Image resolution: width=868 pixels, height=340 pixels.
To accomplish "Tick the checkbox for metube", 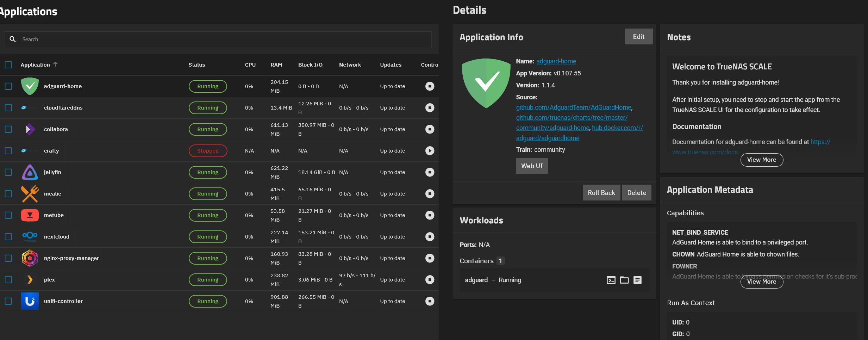I will tap(8, 215).
